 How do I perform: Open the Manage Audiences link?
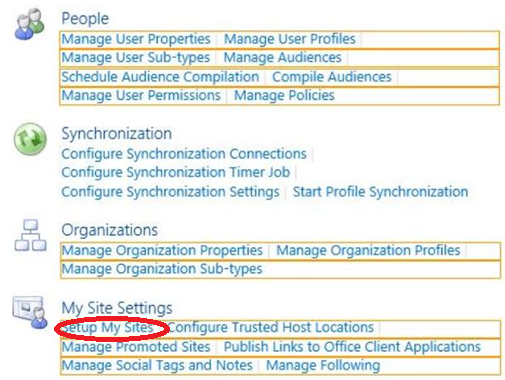pos(283,58)
